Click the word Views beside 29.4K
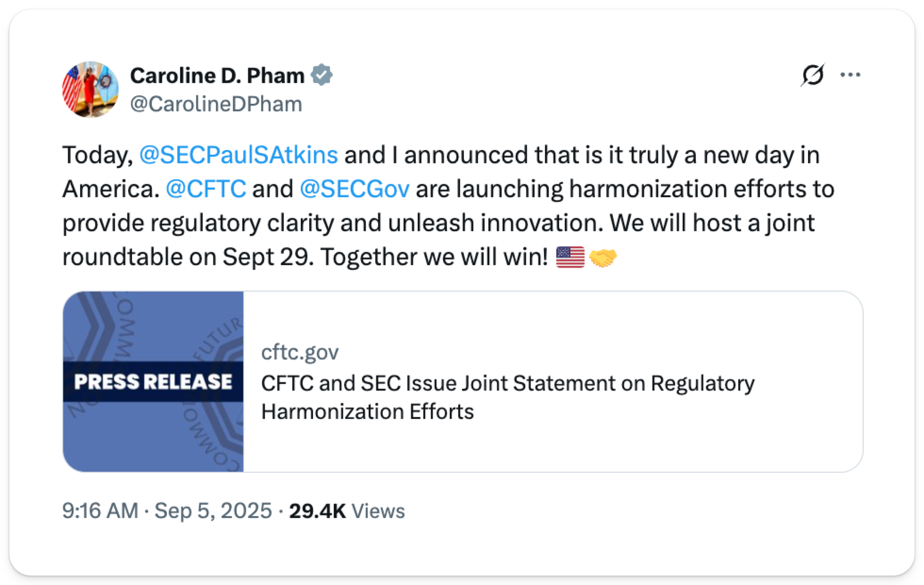The image size is (924, 585). pyautogui.click(x=378, y=511)
